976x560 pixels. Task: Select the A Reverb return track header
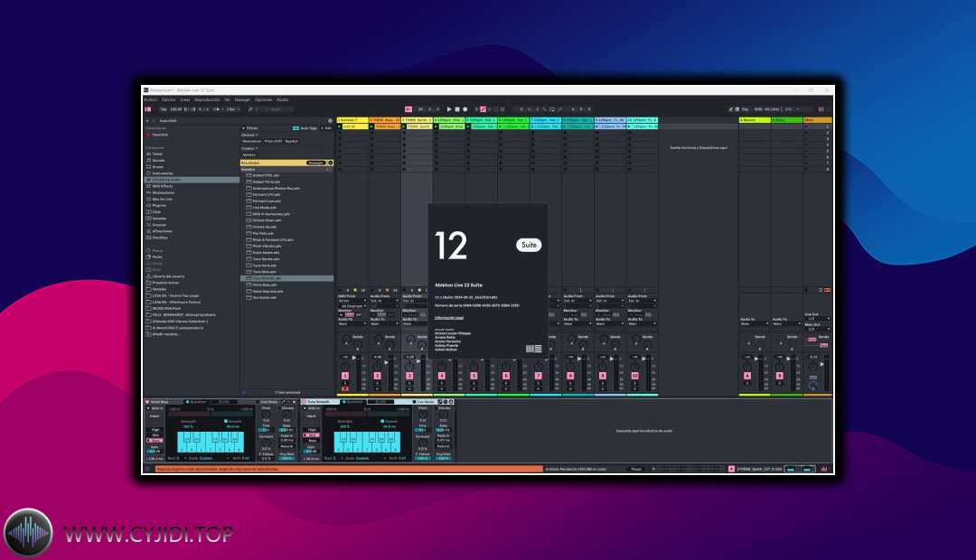755,120
